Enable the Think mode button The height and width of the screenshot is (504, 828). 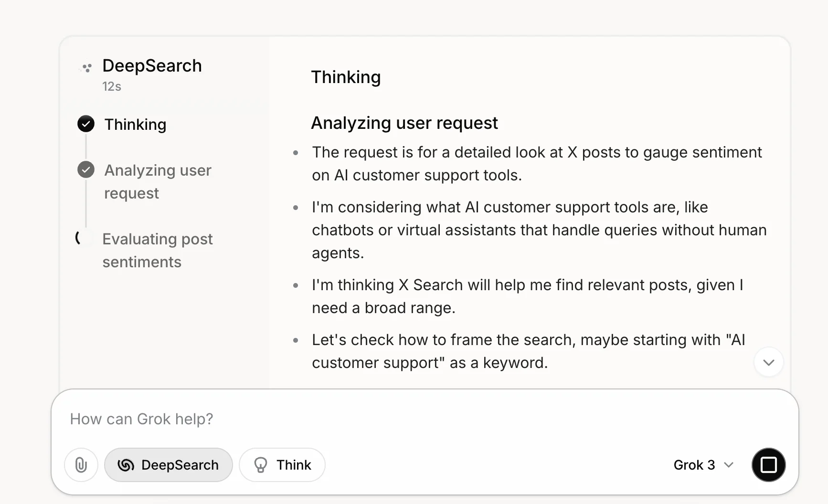(282, 465)
